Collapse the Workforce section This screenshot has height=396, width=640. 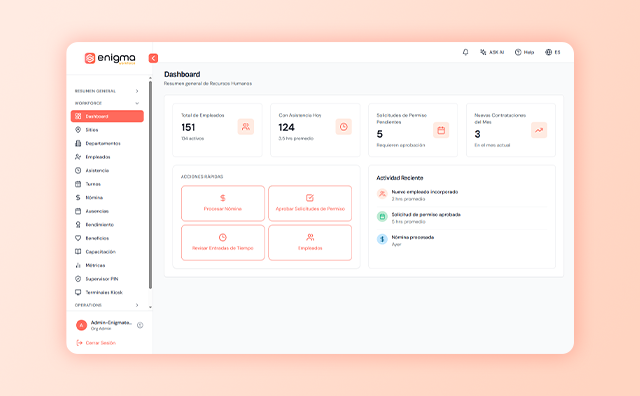click(107, 103)
